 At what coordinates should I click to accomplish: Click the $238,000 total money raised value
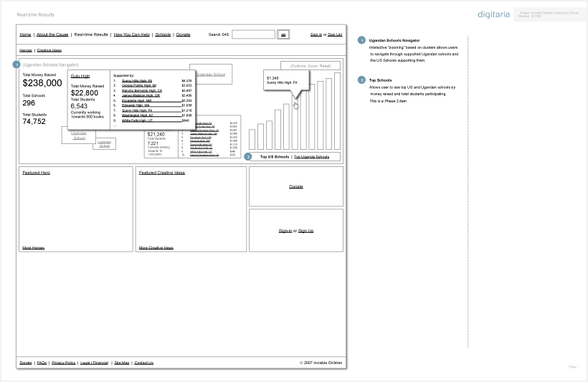[x=42, y=83]
